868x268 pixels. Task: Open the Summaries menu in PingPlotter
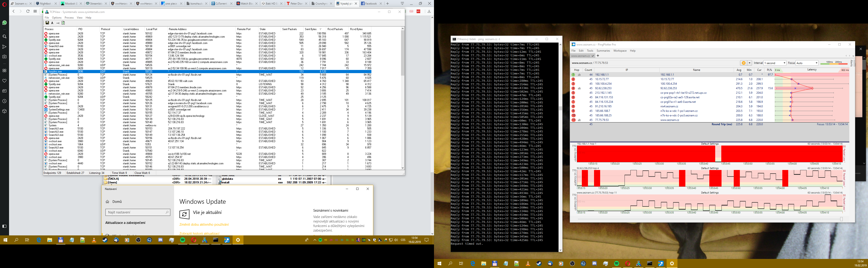pyautogui.click(x=603, y=51)
